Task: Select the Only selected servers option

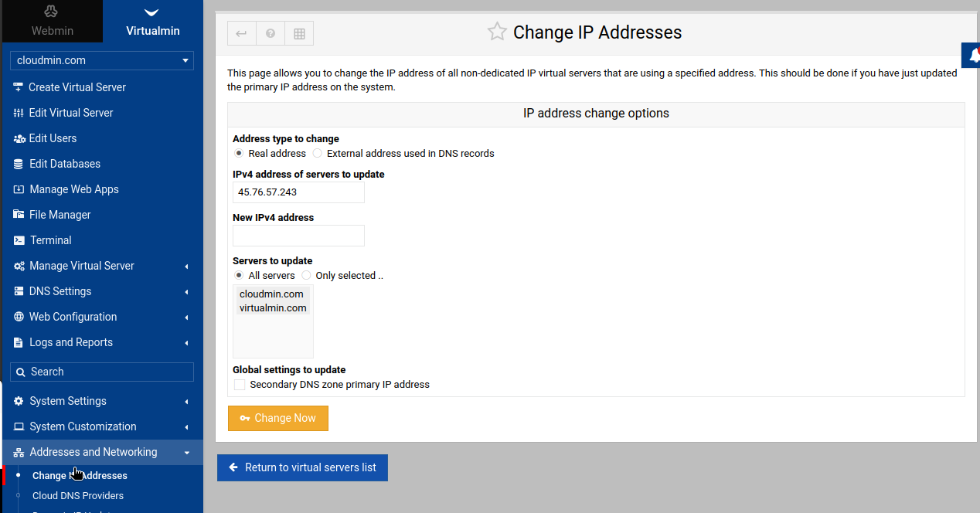Action: point(307,276)
